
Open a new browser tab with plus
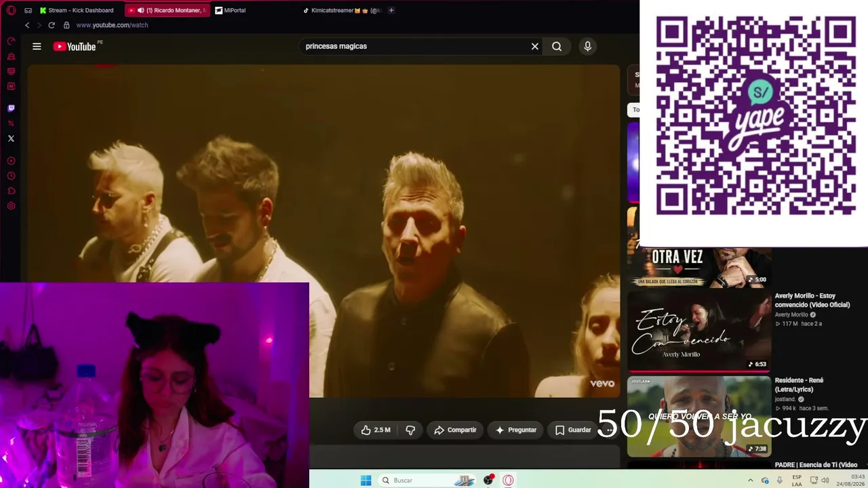391,10
